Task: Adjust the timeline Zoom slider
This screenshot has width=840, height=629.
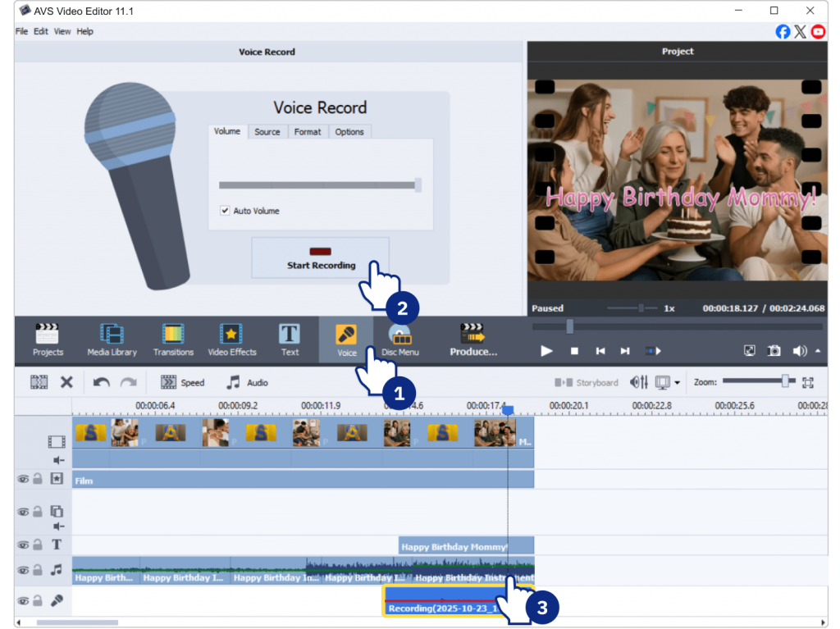Action: click(785, 381)
